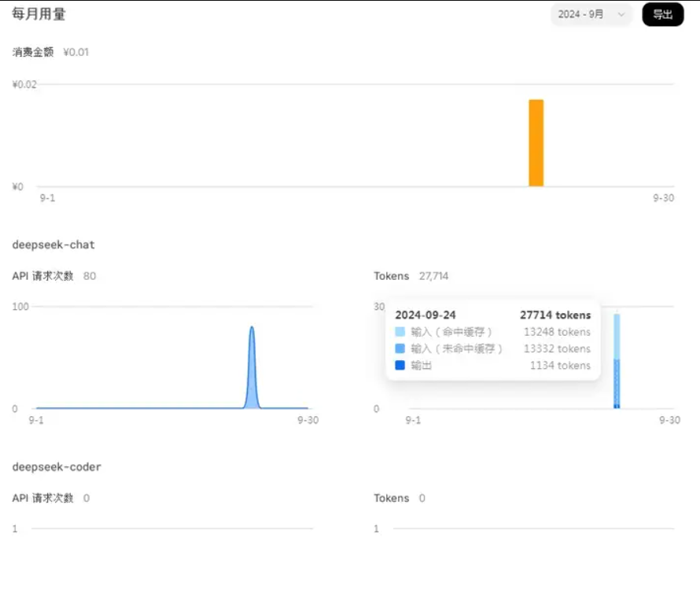Click the medium blue 未命中缓存 legend swatch
700x604 pixels.
pyautogui.click(x=400, y=348)
